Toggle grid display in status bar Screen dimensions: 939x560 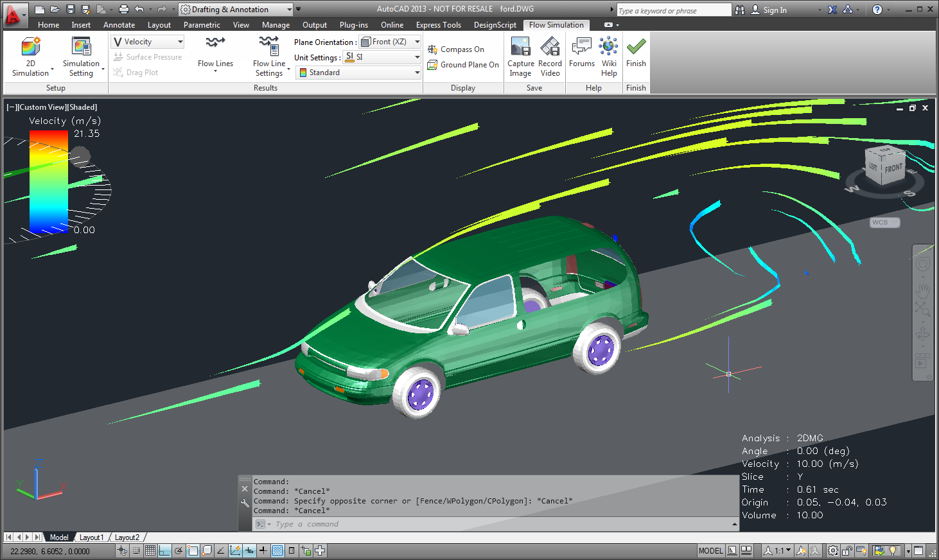click(150, 550)
